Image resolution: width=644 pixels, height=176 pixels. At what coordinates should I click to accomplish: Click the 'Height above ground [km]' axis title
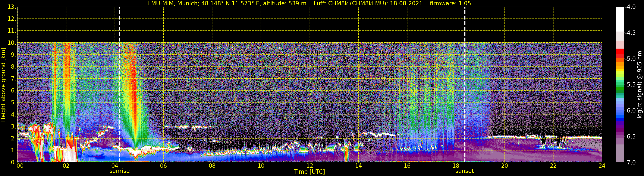click(x=3, y=85)
